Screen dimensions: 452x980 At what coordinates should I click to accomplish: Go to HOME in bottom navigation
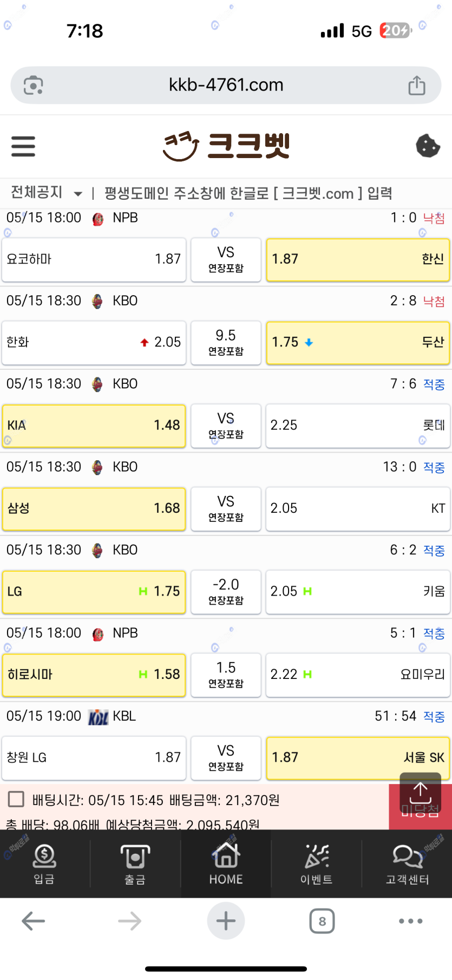pyautogui.click(x=226, y=864)
